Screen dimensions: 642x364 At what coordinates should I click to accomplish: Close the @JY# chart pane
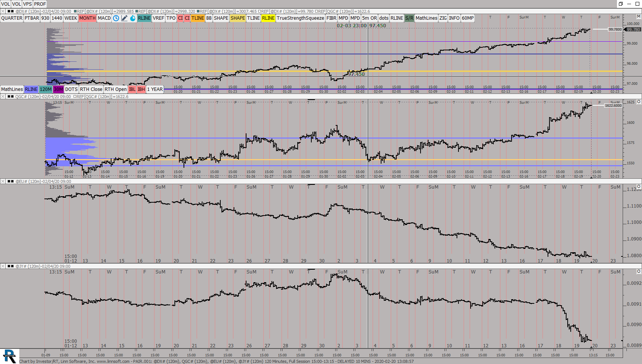(3, 266)
